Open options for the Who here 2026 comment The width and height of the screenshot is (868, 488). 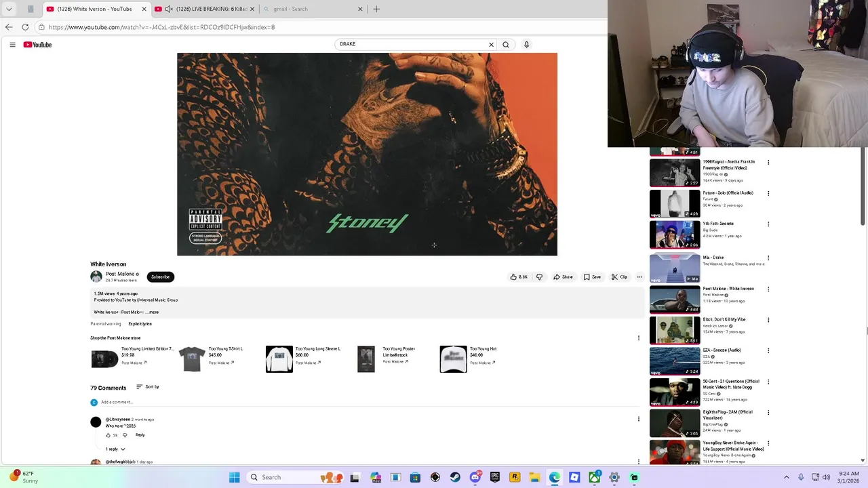tap(638, 419)
